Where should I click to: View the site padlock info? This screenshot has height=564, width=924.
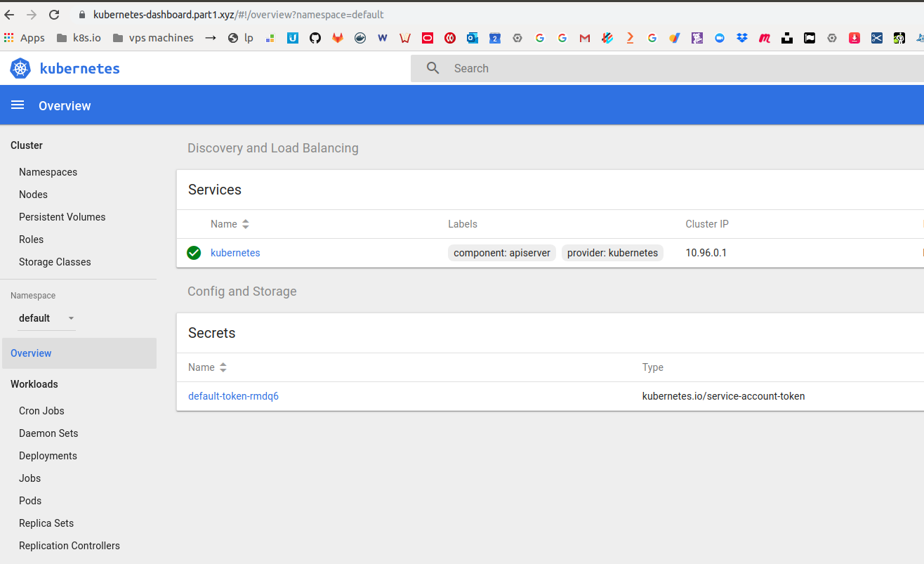tap(82, 14)
